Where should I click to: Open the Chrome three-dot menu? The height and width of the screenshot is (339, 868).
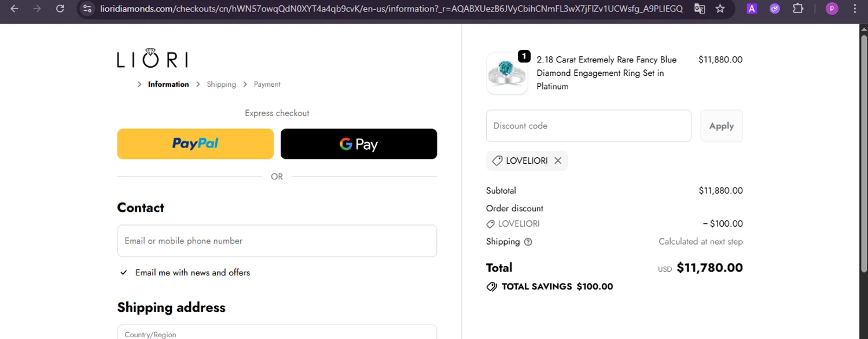855,9
